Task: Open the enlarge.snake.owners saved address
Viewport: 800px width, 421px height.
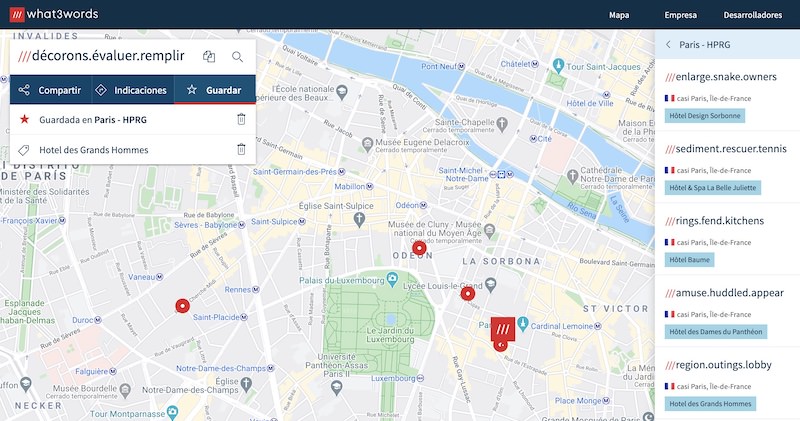Action: click(x=720, y=77)
